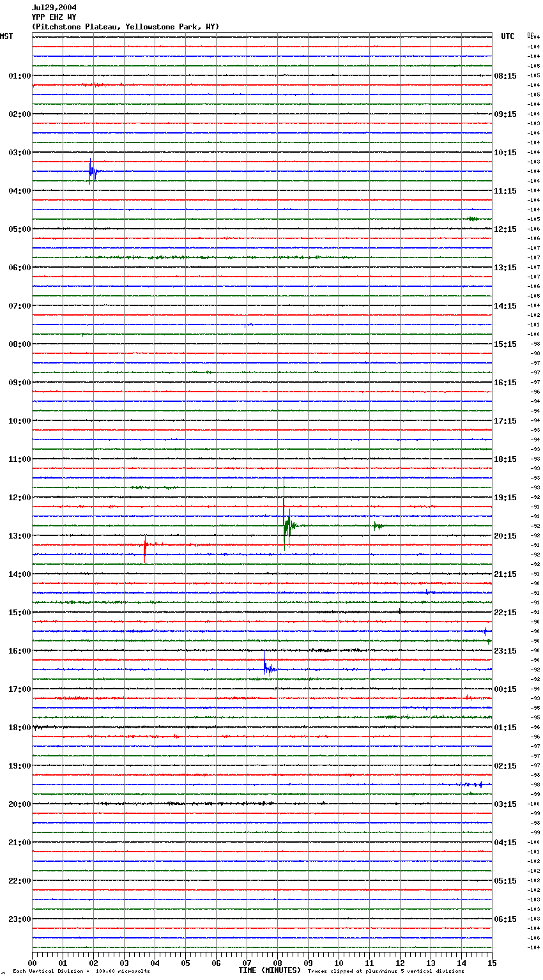Image resolution: width=543 pixels, height=980 pixels.
Task: Select the 18:00 MST time label
Action: (x=20, y=728)
